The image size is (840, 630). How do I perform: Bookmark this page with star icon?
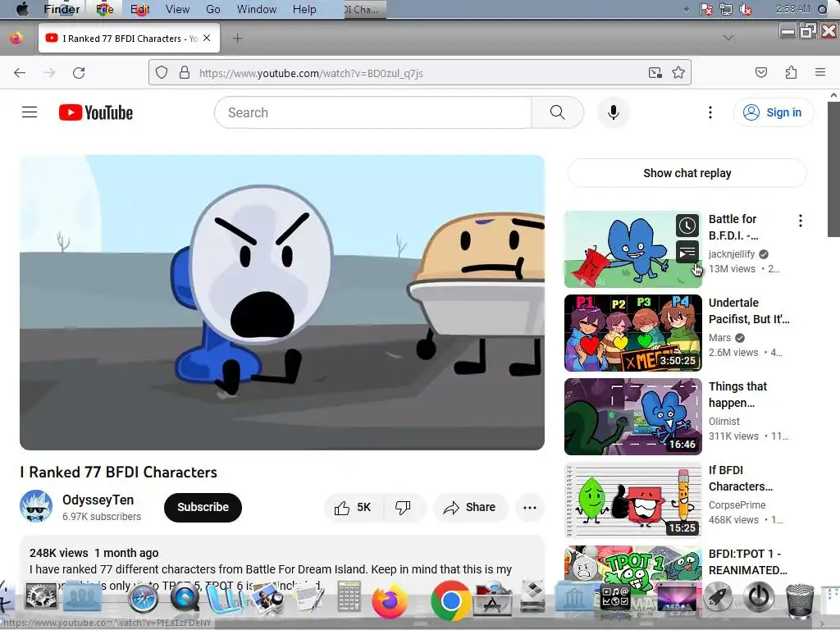pos(678,73)
